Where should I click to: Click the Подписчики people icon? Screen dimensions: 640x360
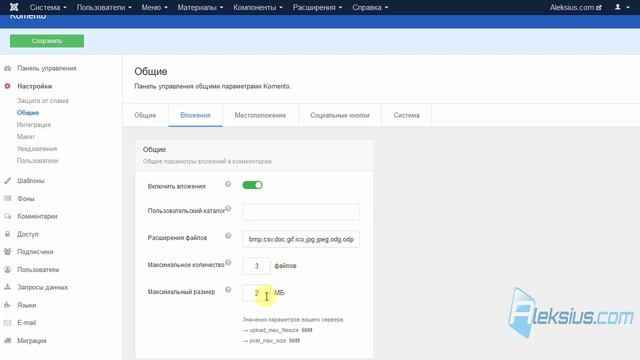point(7,251)
